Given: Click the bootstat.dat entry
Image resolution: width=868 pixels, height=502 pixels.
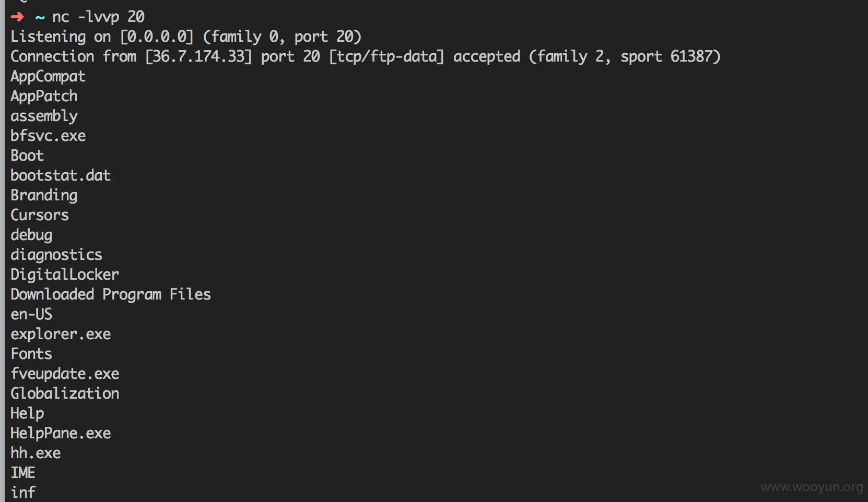Looking at the screenshot, I should tap(61, 175).
